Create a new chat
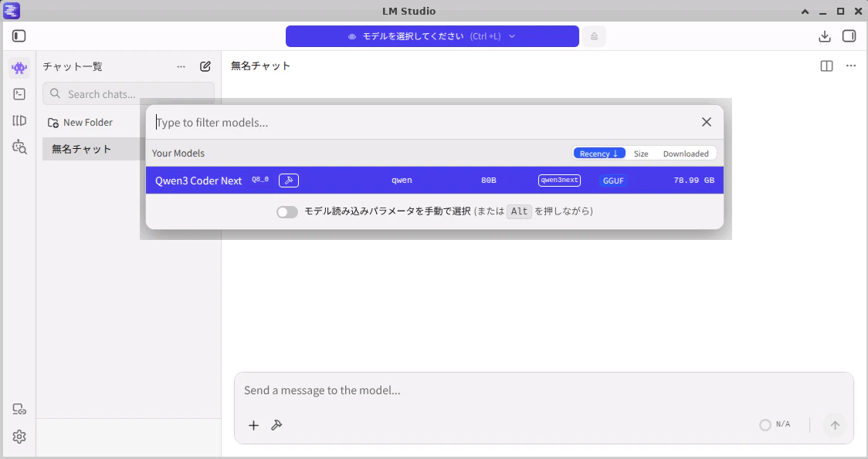This screenshot has width=868, height=459. 205,66
